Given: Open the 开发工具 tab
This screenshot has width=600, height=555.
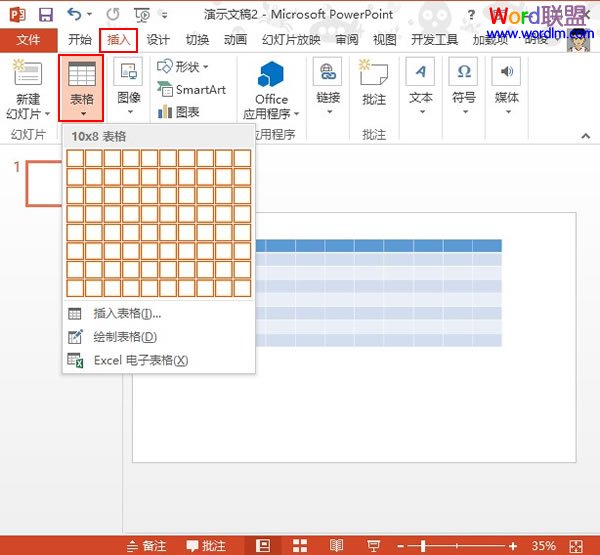Looking at the screenshot, I should click(x=435, y=40).
